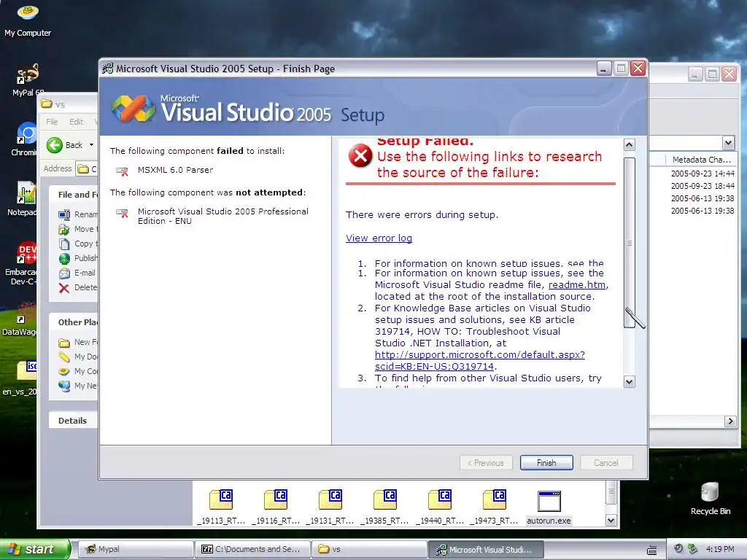Click scroll-up arrow in setup results pane
Image resolution: width=747 pixels, height=560 pixels.
point(630,145)
